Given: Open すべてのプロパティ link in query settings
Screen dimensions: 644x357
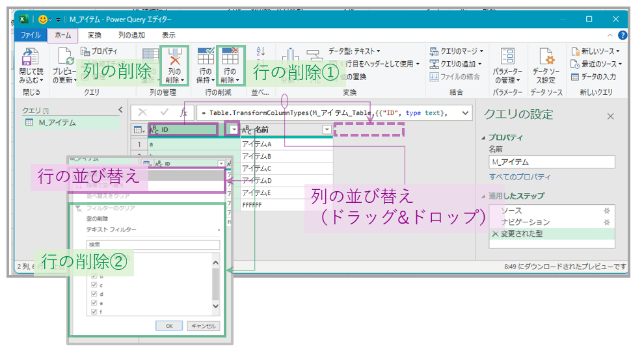Looking at the screenshot, I should (520, 177).
